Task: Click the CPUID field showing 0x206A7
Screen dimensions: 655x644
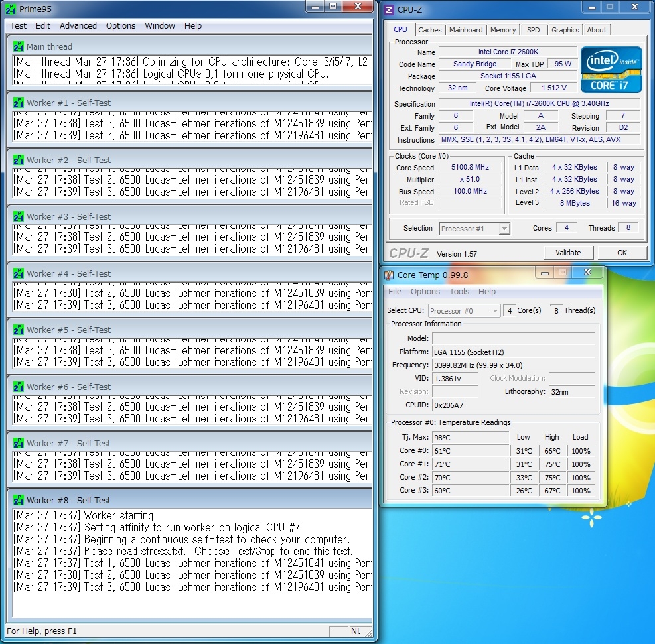Action: tap(514, 405)
